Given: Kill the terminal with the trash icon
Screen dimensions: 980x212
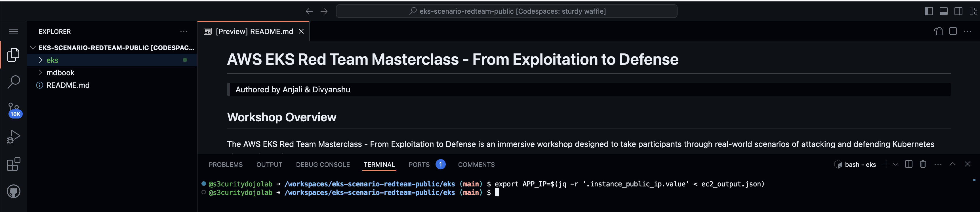Looking at the screenshot, I should coord(923,164).
